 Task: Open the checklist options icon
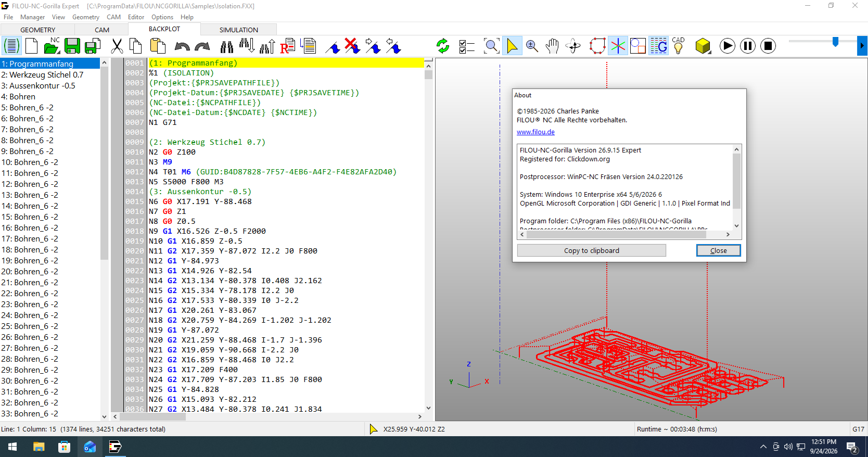[x=467, y=47]
